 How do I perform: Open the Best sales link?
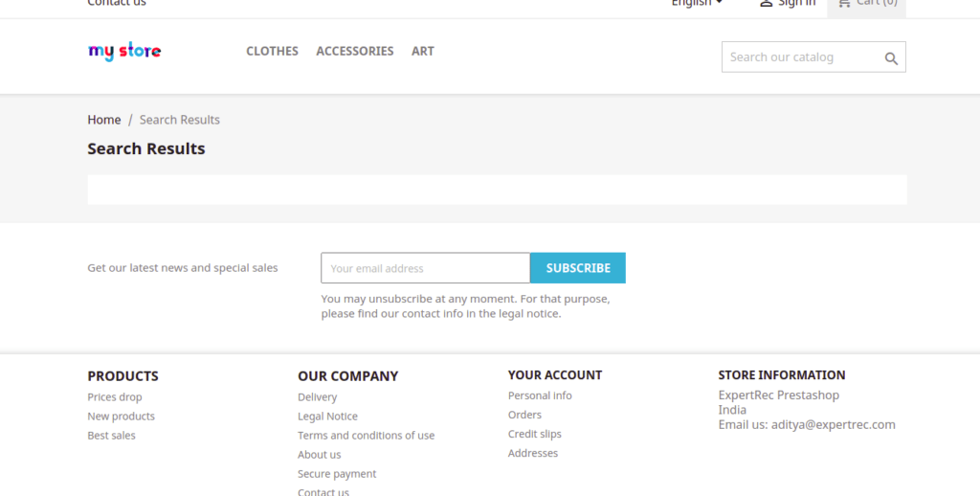pyautogui.click(x=111, y=436)
